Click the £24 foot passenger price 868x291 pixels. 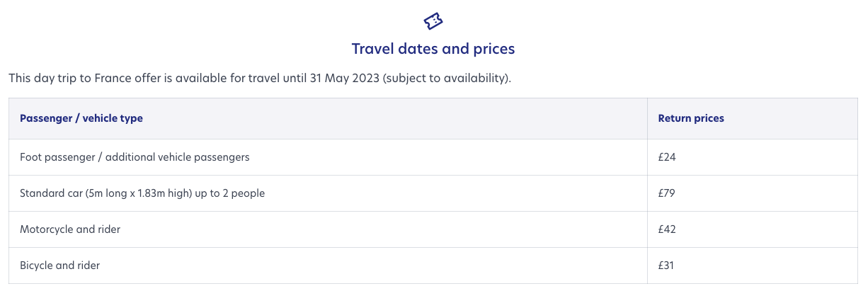tap(667, 157)
